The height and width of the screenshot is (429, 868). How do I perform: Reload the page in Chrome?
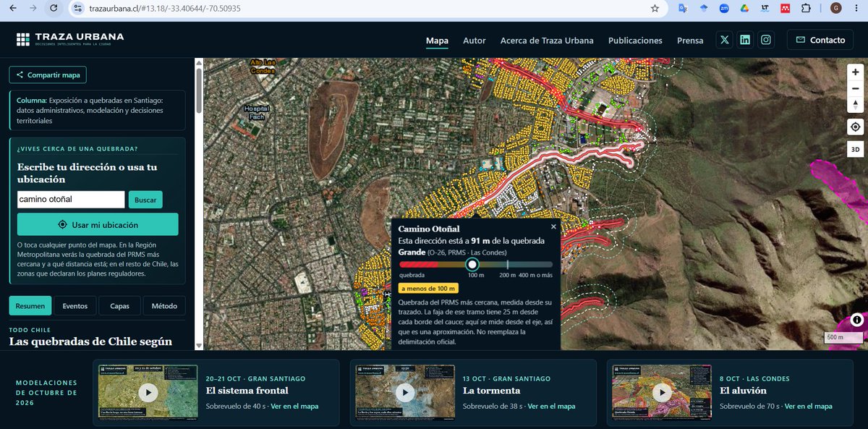pos(54,9)
